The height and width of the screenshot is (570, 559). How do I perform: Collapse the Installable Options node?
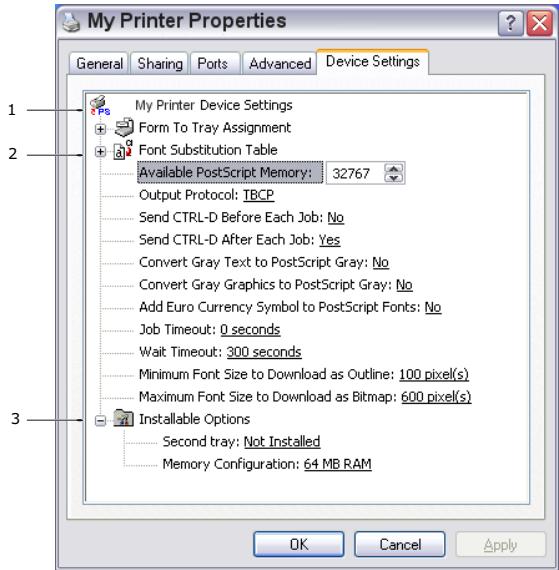(x=100, y=420)
